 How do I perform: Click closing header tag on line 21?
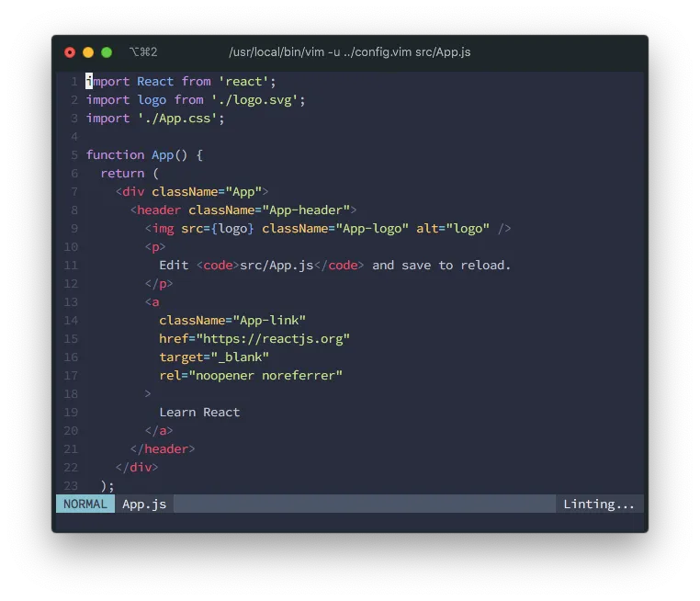(x=163, y=448)
